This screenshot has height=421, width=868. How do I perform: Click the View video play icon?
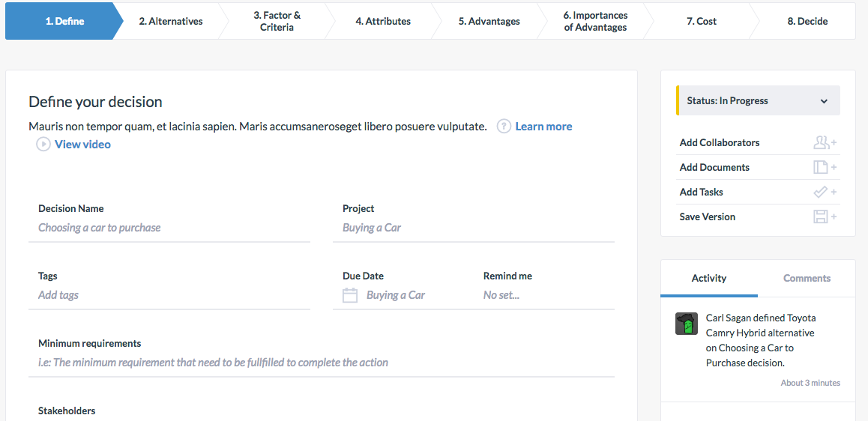pyautogui.click(x=43, y=145)
